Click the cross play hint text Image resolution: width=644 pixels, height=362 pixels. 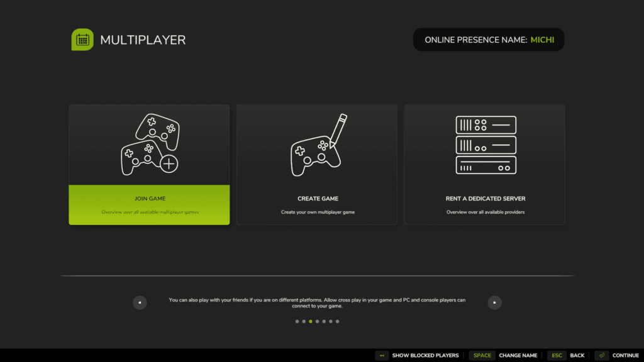tap(317, 303)
